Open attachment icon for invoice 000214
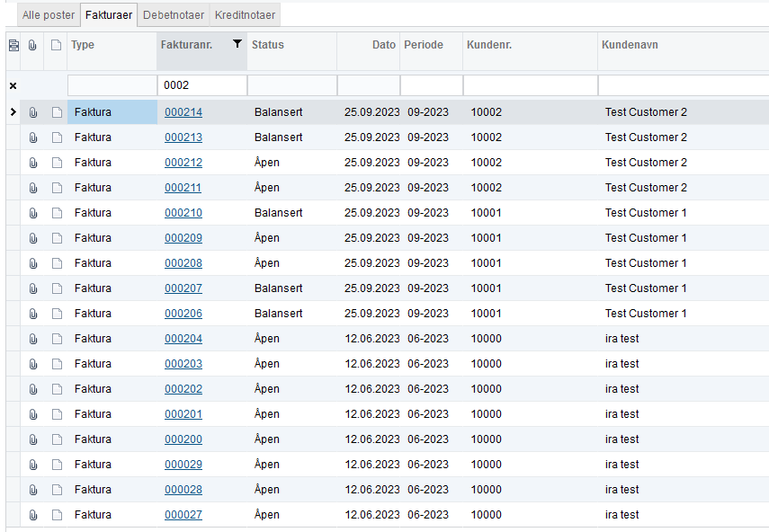769x532 pixels. [33, 112]
